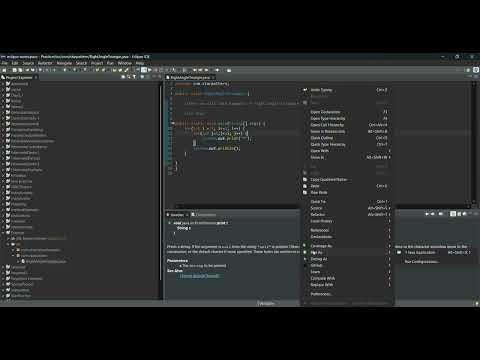Open the Navigate menu
The height and width of the screenshot is (360, 480).
click(x=64, y=63)
